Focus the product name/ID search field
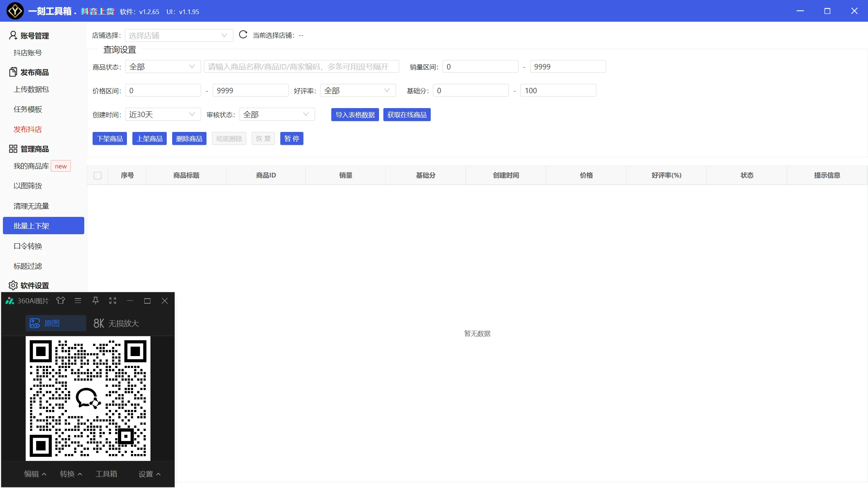This screenshot has height=488, width=868. pos(302,67)
